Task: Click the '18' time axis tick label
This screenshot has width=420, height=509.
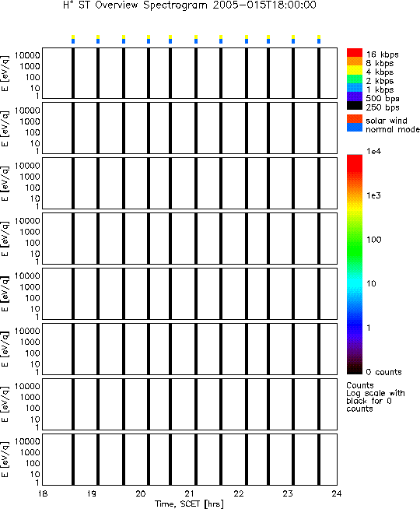Action: point(43,493)
